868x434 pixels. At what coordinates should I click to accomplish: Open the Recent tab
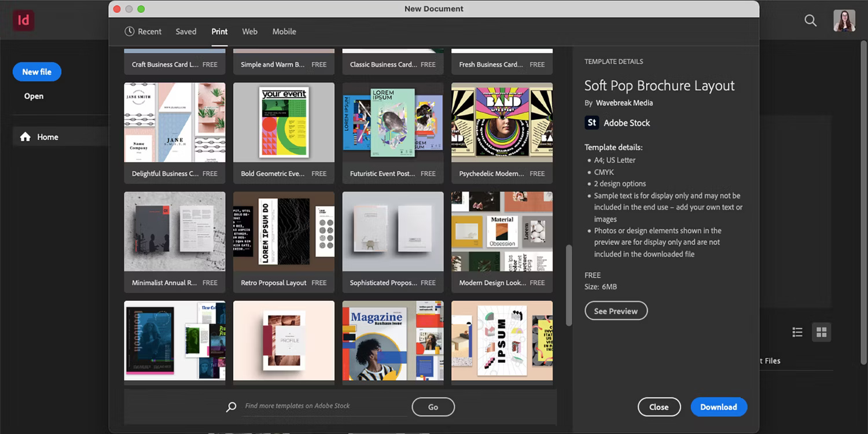(143, 32)
